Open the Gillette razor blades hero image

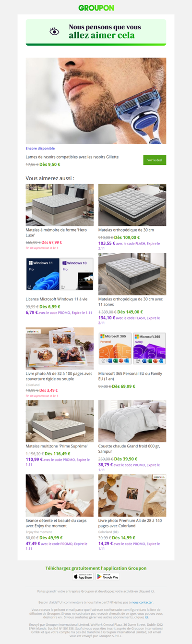96,101
